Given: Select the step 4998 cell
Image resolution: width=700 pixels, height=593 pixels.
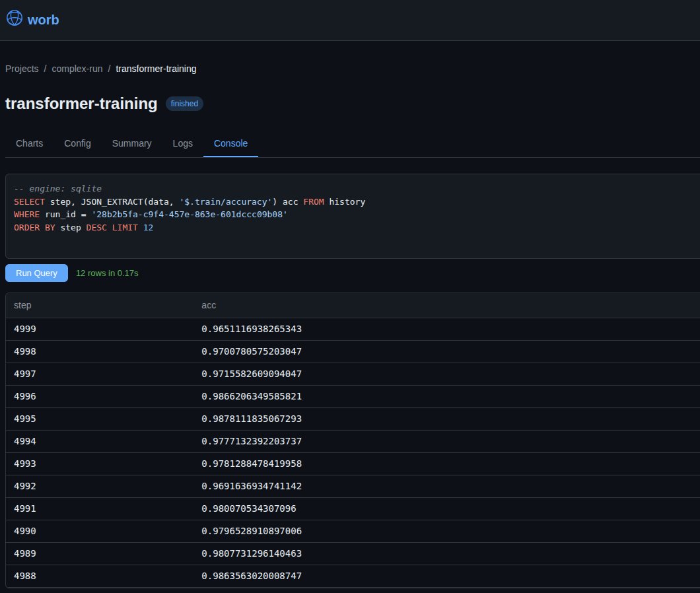Looking at the screenshot, I should [x=25, y=351].
